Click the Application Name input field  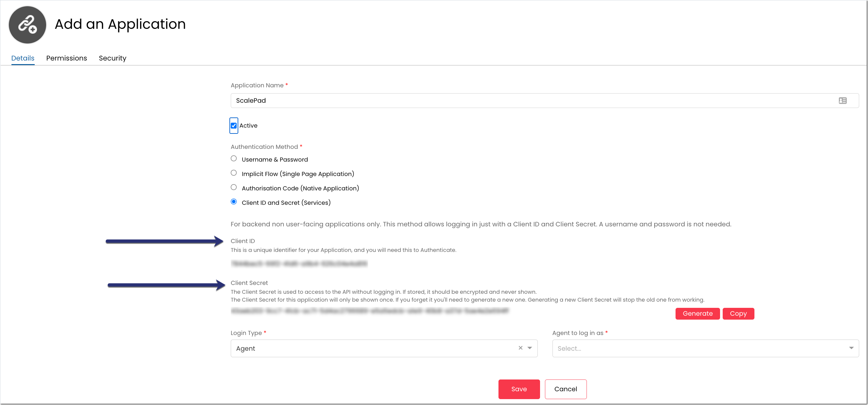point(533,101)
